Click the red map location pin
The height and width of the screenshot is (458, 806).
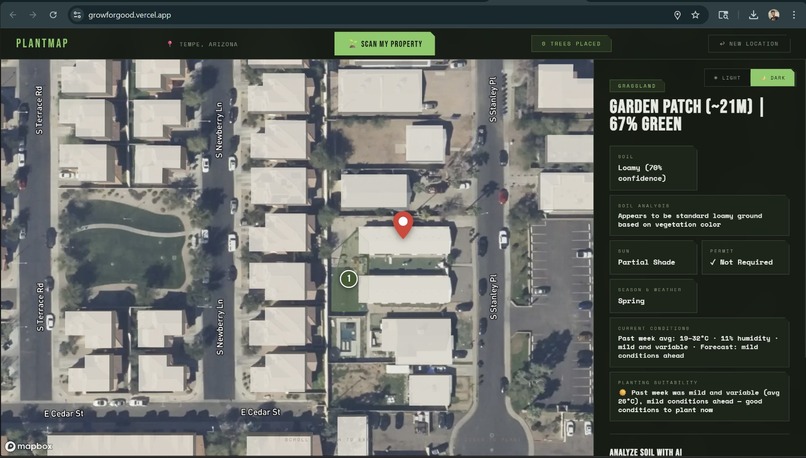click(403, 225)
